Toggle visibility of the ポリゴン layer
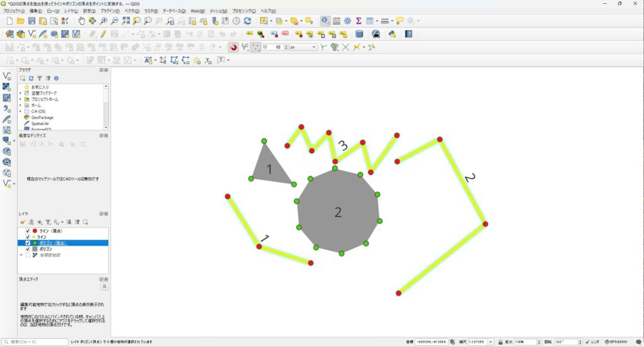 (27, 249)
